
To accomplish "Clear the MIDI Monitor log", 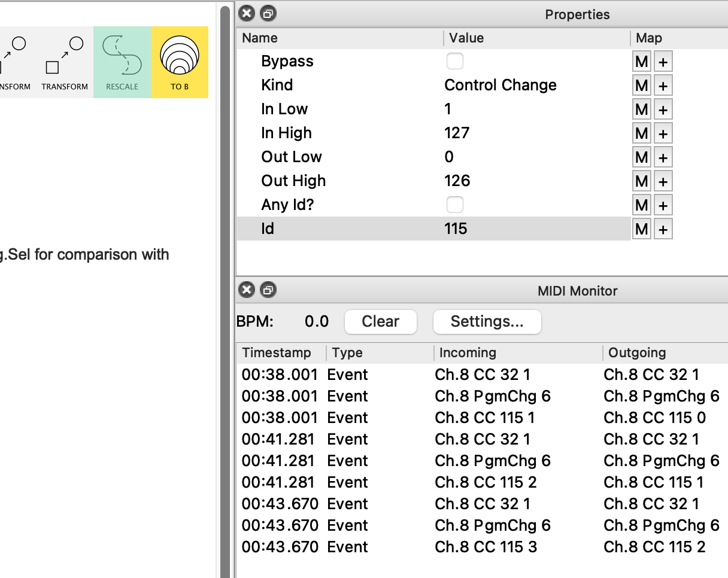I will coord(380,322).
